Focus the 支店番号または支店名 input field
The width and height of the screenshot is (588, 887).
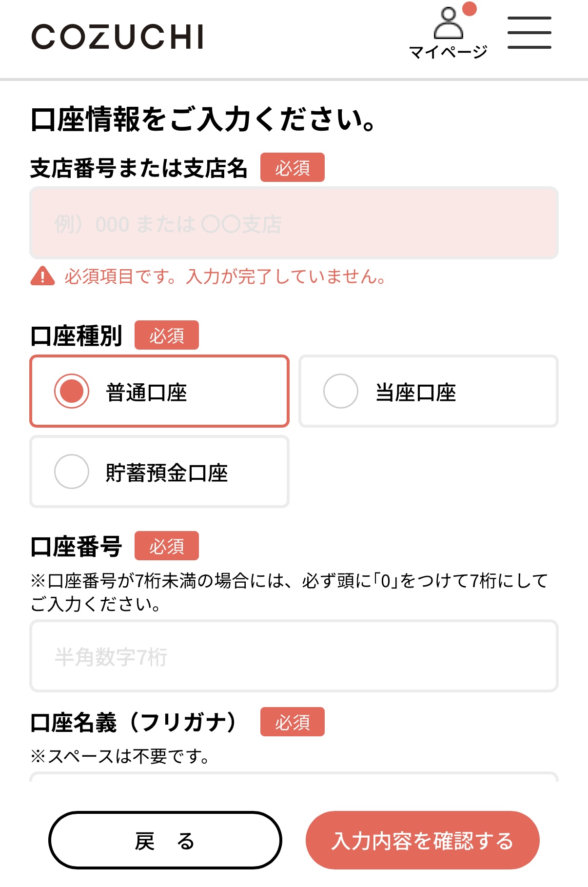click(x=294, y=223)
